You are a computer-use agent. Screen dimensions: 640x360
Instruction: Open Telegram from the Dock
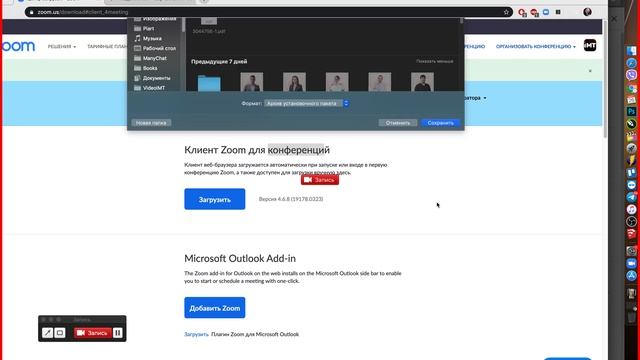tap(631, 197)
